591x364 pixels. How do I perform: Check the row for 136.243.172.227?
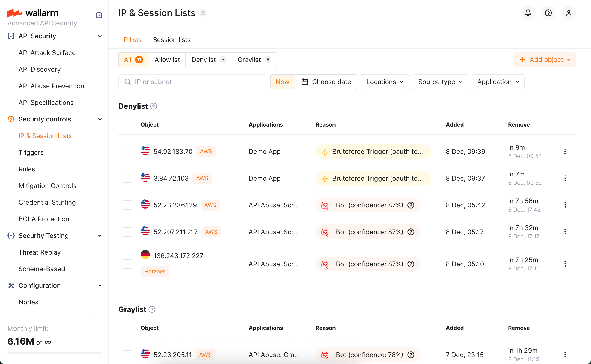coord(127,264)
